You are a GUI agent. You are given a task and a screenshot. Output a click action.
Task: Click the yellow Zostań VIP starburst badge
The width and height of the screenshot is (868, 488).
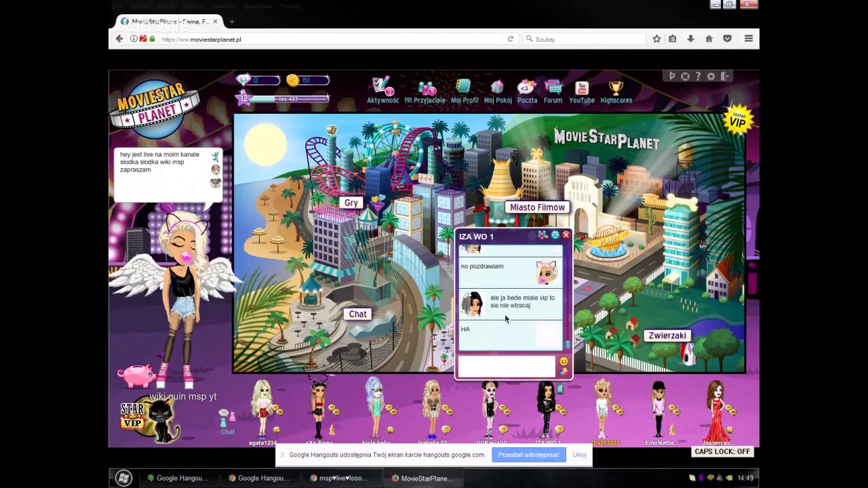[x=738, y=120]
